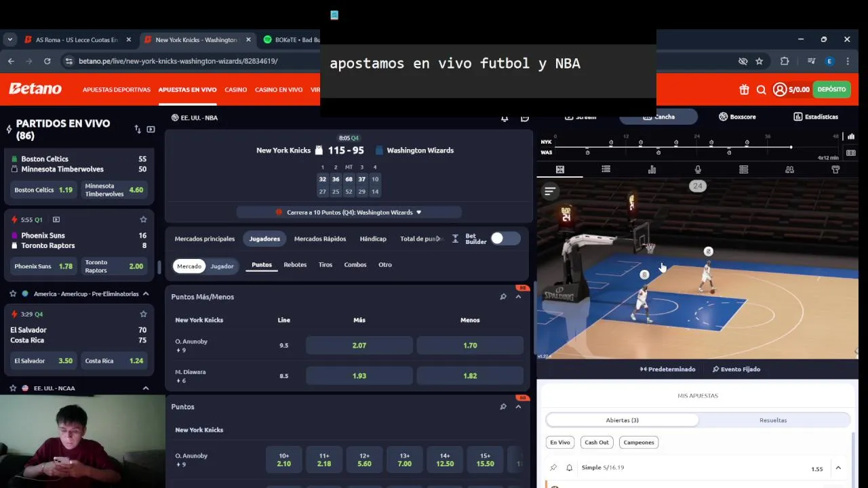The width and height of the screenshot is (868, 488).
Task: Switch to Mercados principales tab
Action: [205, 239]
